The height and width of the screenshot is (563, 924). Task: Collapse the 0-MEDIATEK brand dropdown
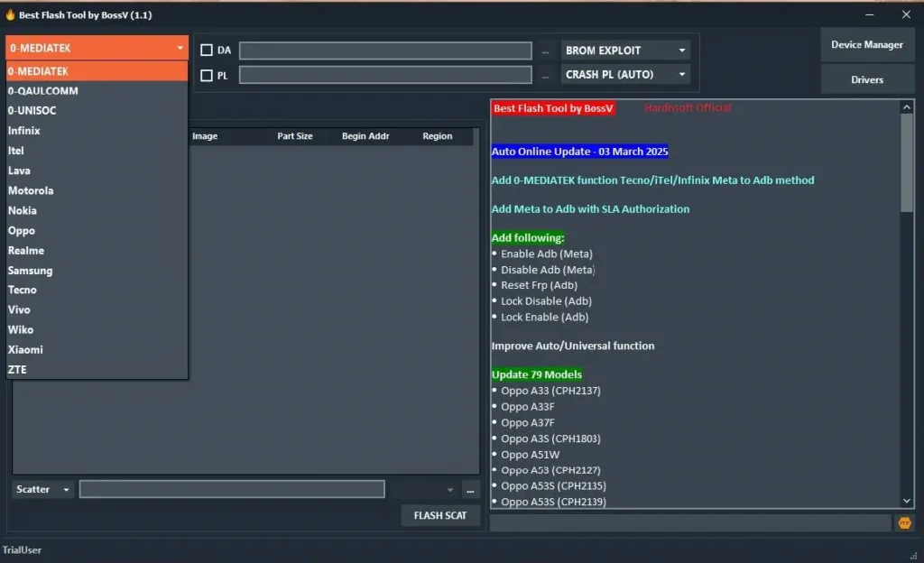click(97, 48)
